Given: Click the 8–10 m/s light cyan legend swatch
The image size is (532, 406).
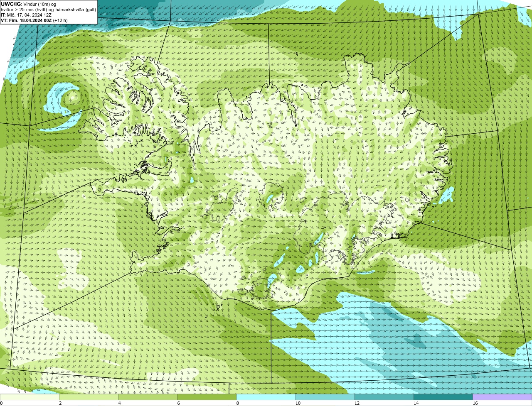Looking at the screenshot, I should click(x=266, y=397).
